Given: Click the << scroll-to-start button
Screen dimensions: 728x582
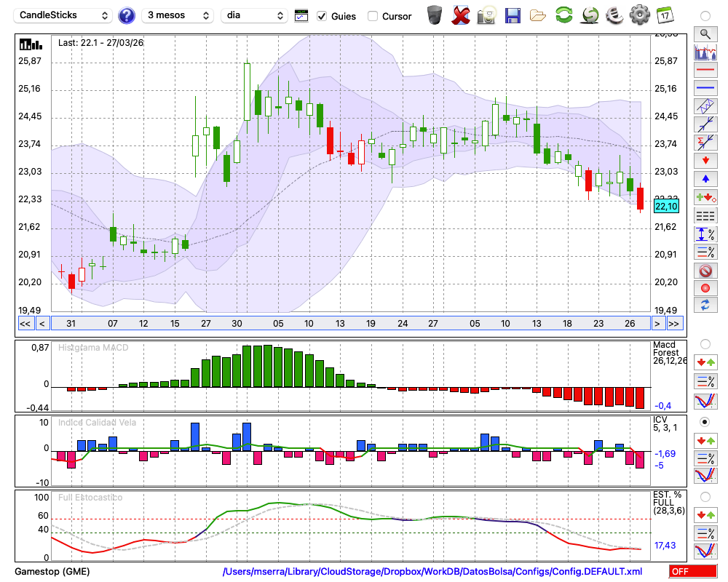Looking at the screenshot, I should coord(25,324).
